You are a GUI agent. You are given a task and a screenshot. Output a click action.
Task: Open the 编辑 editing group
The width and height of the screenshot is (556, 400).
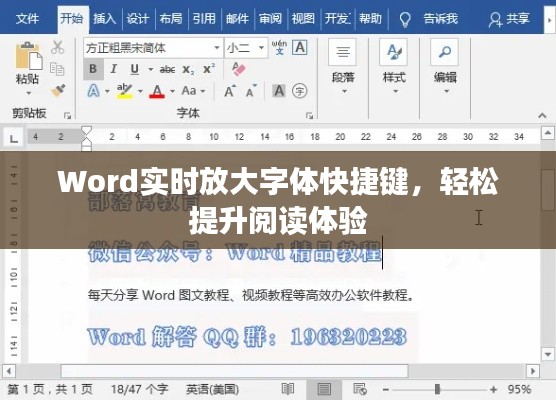pos(445,67)
